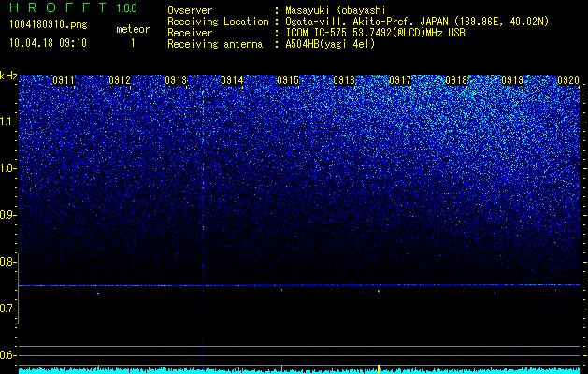Click the vertical noise burst line before the 0914 label
The image size is (588, 374).
(x=203, y=222)
